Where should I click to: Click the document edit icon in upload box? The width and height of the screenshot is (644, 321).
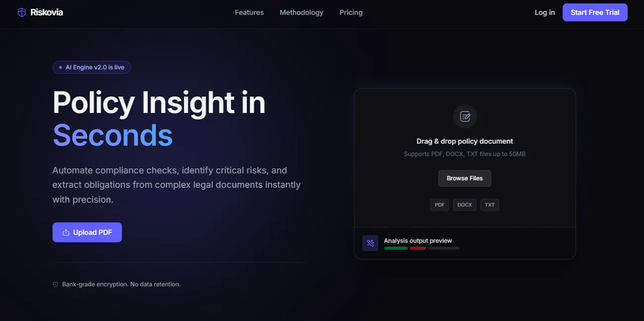(465, 116)
